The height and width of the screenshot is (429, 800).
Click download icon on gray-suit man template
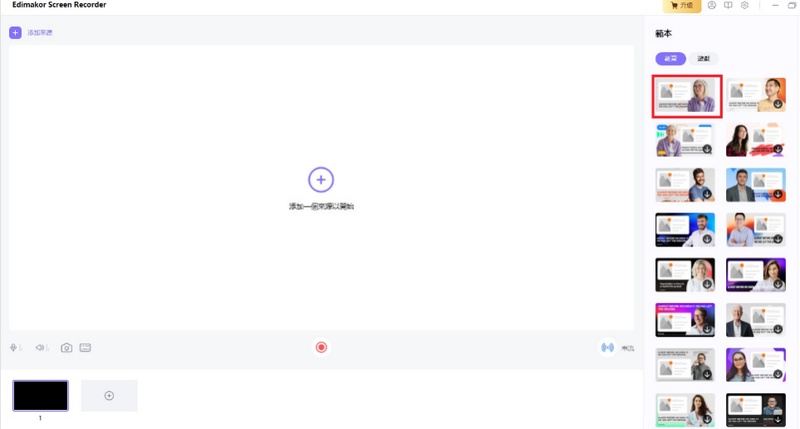(778, 194)
